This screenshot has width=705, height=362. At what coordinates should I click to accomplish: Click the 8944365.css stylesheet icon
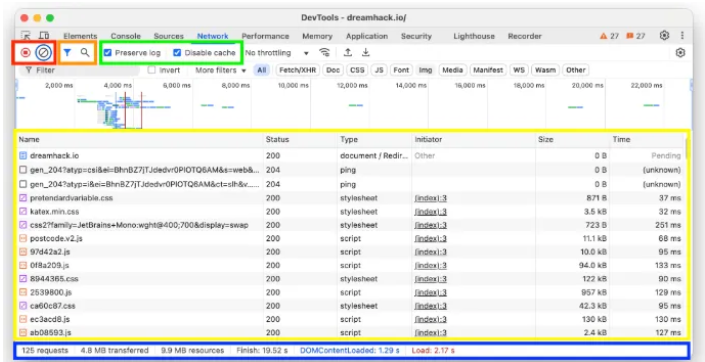coord(23,279)
